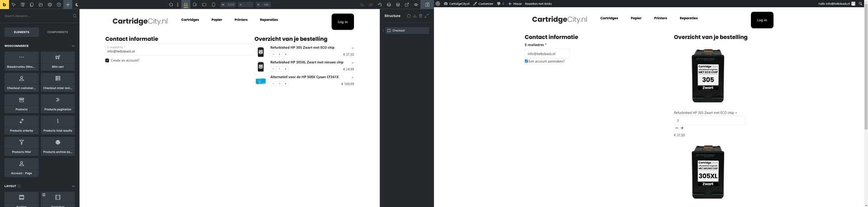
Task: Select the tablet portrait breakpoint icon
Action: [x=195, y=5]
